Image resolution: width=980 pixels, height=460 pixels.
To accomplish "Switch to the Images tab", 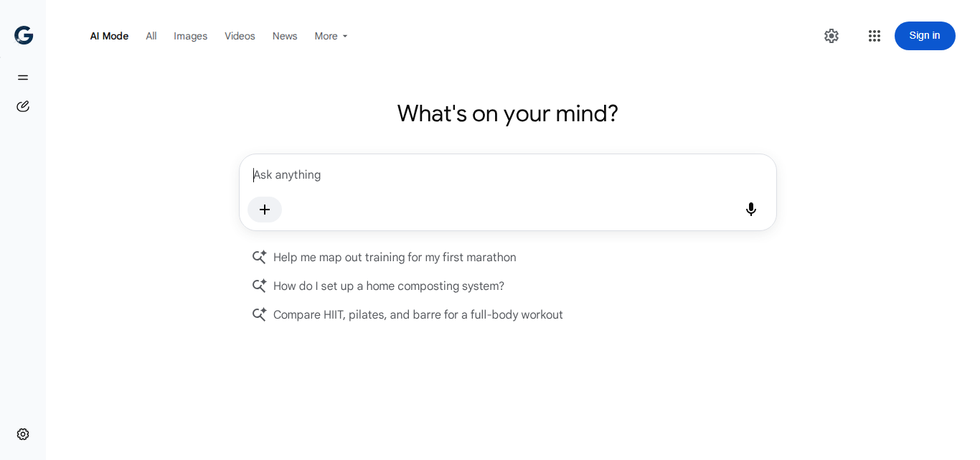I will click(191, 36).
